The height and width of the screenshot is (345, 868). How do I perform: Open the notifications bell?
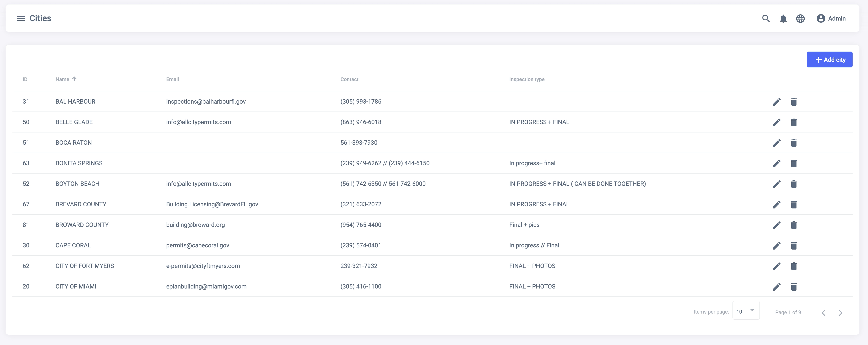tap(783, 19)
